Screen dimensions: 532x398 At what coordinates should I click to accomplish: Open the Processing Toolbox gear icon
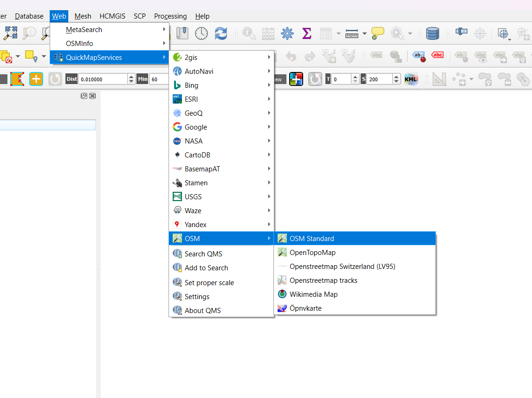(287, 33)
